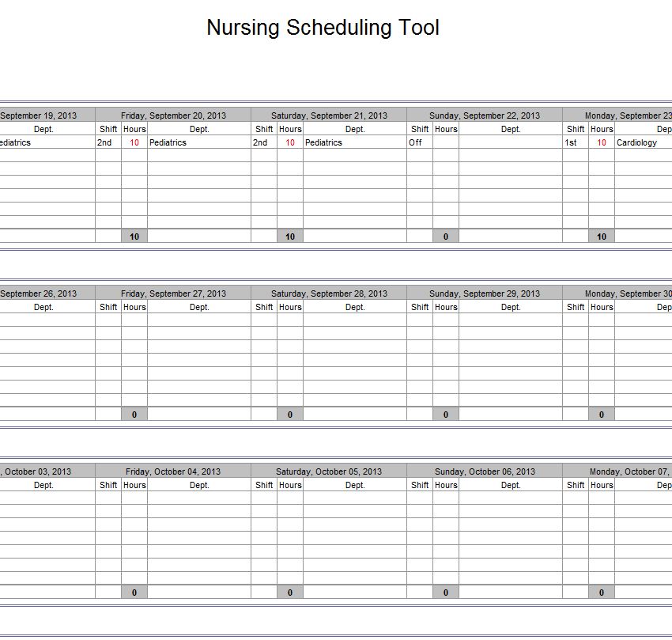
Task: Click the Cardiology department cell
Action: click(x=644, y=142)
